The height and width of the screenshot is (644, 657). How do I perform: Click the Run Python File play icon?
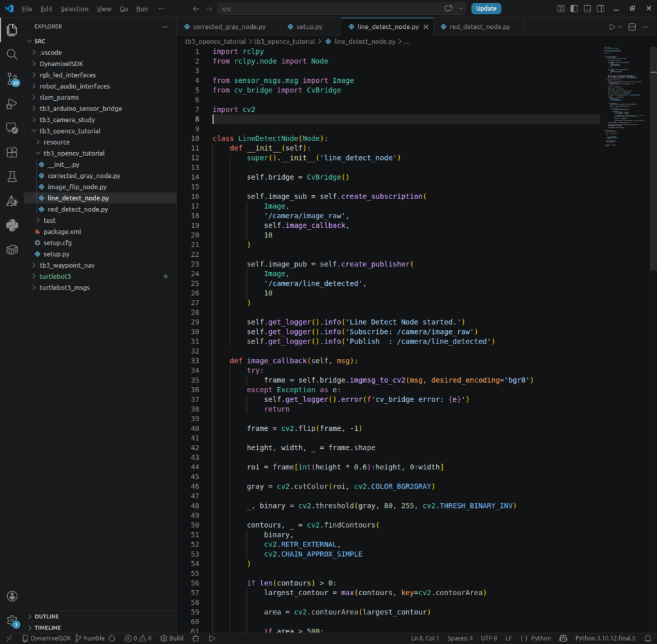click(611, 27)
